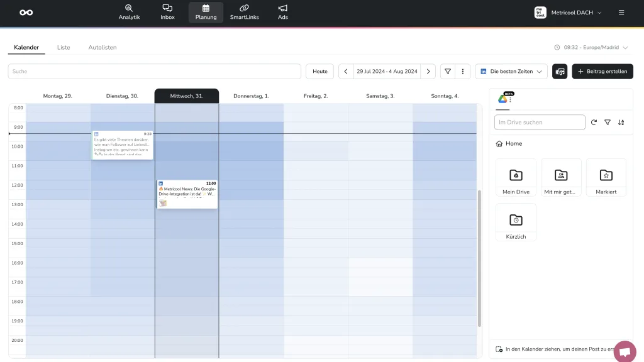Switch to the Liste tab
The width and height of the screenshot is (644, 362).
pos(64,48)
